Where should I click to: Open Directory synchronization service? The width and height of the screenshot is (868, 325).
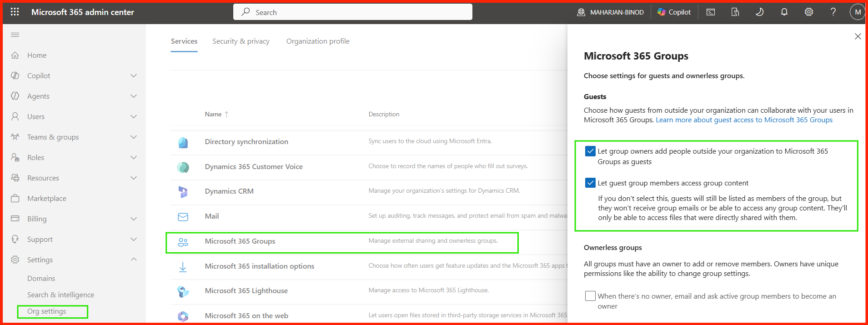pos(246,142)
